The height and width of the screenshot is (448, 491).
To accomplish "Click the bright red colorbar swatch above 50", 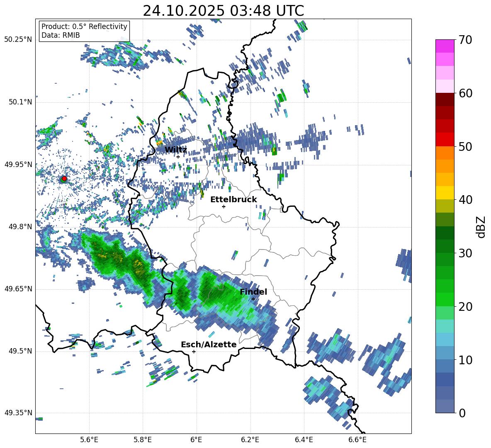I will pos(445,139).
